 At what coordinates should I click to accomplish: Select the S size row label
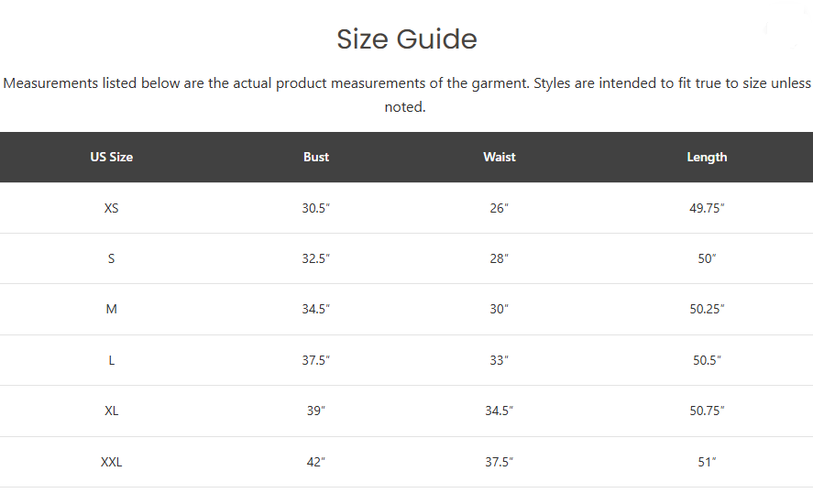(112, 258)
